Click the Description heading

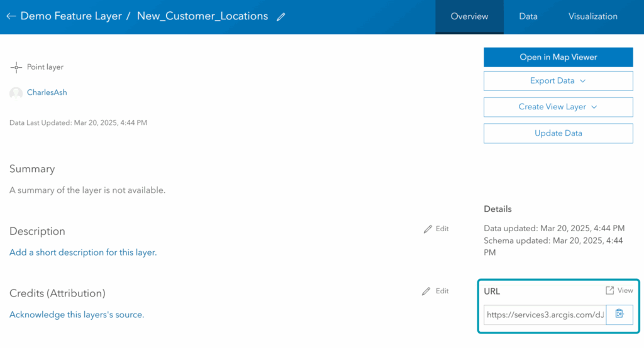[37, 231]
